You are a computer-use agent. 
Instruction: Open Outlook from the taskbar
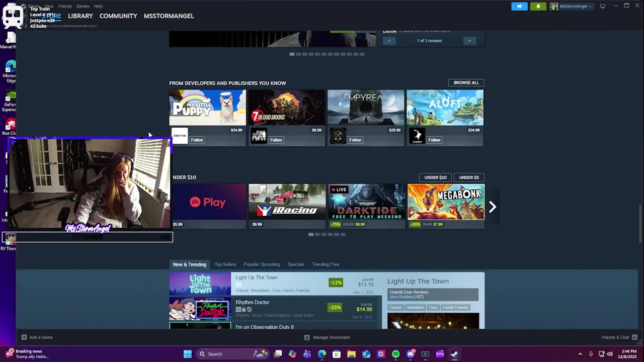point(366,354)
